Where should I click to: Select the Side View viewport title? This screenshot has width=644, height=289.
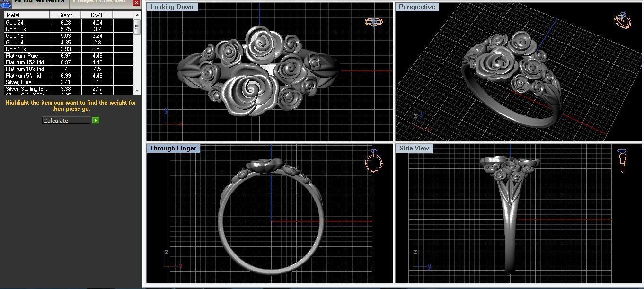click(x=415, y=149)
